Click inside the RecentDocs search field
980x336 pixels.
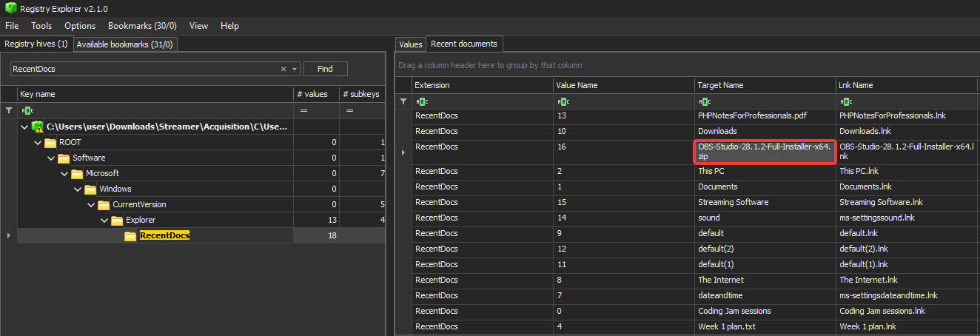coord(141,69)
